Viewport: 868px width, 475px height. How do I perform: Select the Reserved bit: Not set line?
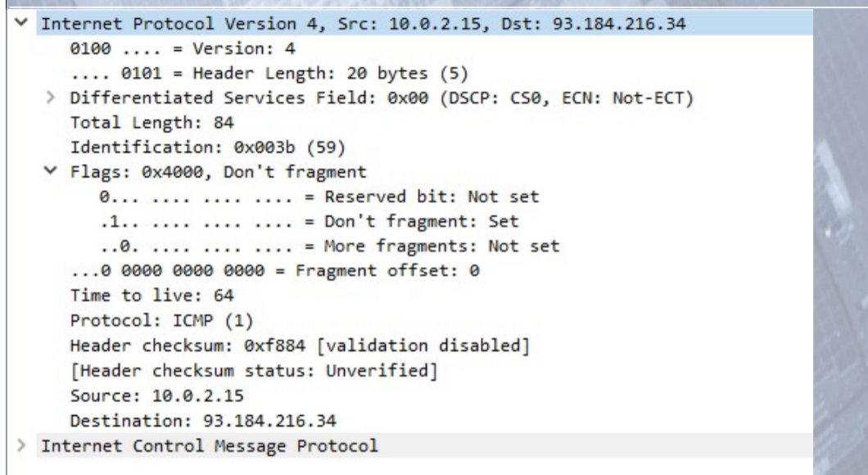click(x=319, y=197)
